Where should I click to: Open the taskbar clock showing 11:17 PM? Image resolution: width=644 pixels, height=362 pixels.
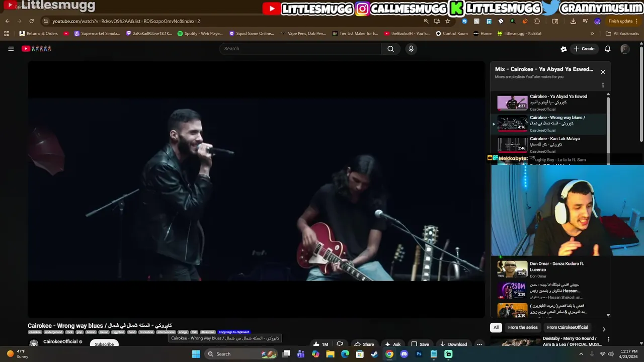coord(629,354)
